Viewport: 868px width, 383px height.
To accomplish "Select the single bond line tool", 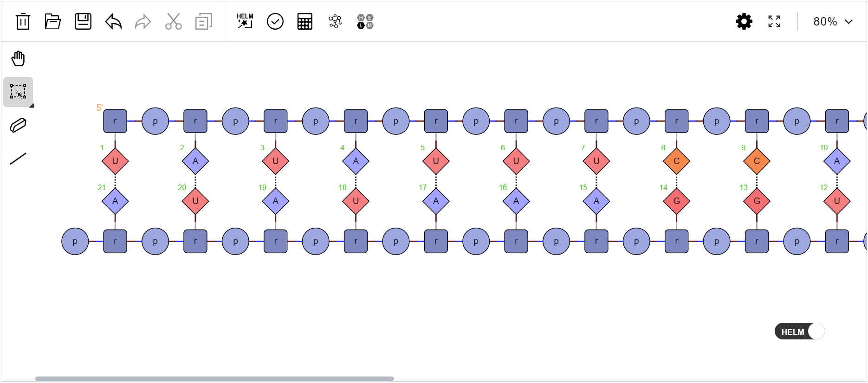I will (x=18, y=159).
